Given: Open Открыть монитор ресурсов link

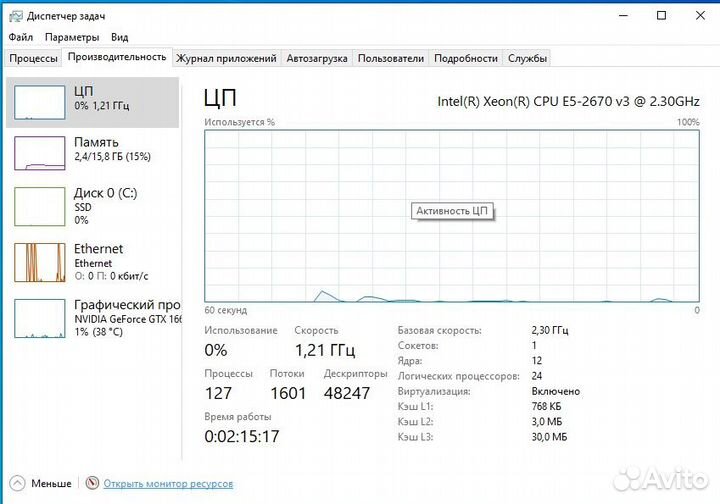Looking at the screenshot, I should click(168, 484).
